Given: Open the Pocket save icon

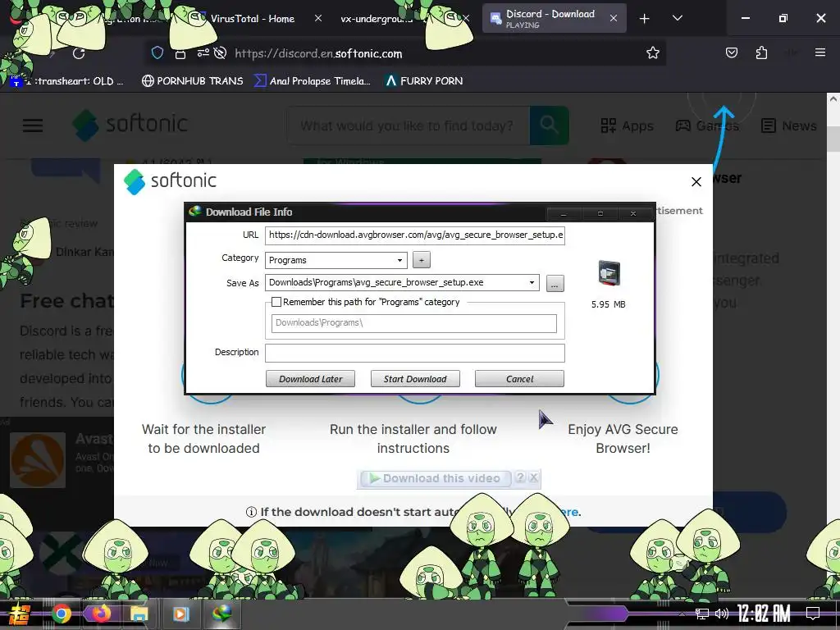Looking at the screenshot, I should point(731,52).
